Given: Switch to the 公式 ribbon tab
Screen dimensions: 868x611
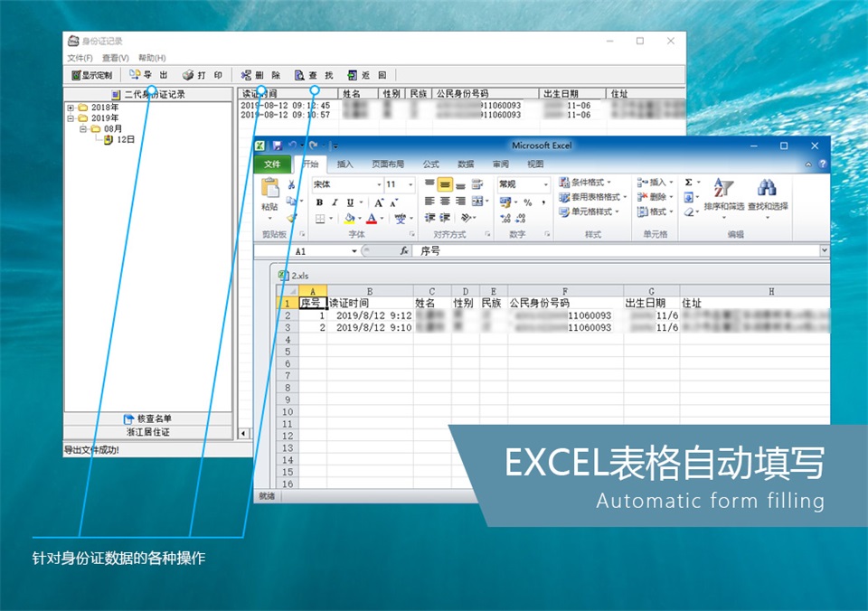Looking at the screenshot, I should pos(430,164).
